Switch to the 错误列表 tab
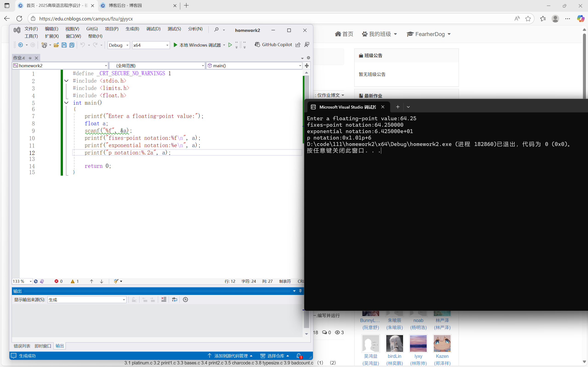 tap(22, 346)
